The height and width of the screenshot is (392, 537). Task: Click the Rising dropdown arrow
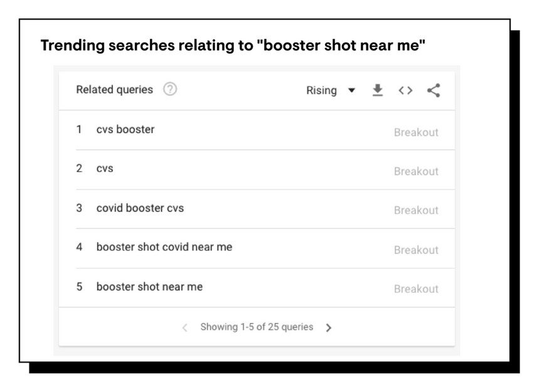[351, 90]
